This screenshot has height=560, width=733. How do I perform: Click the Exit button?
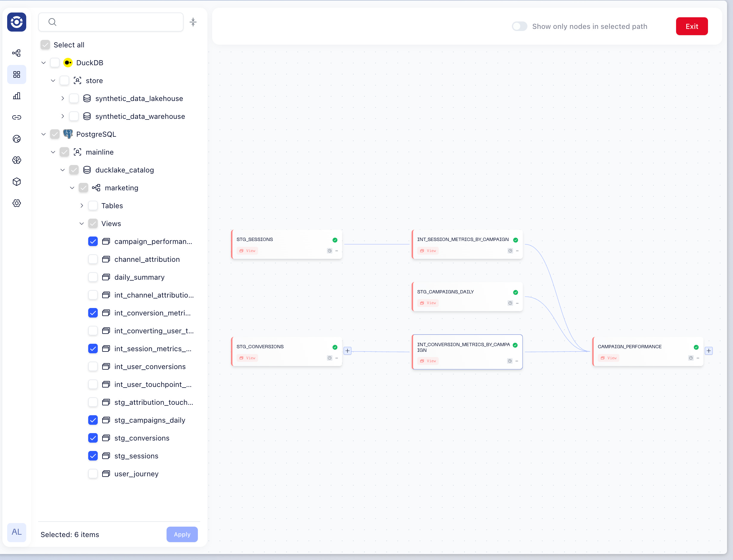[691, 26]
